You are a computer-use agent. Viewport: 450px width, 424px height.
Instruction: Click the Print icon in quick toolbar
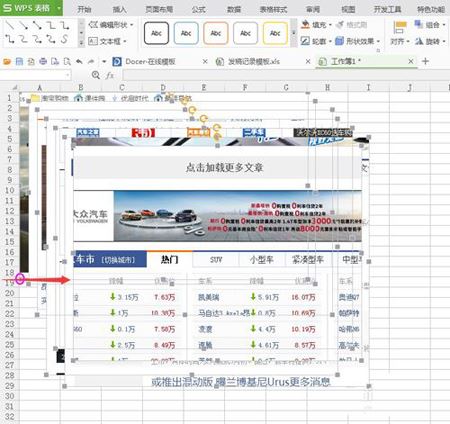coord(43,62)
